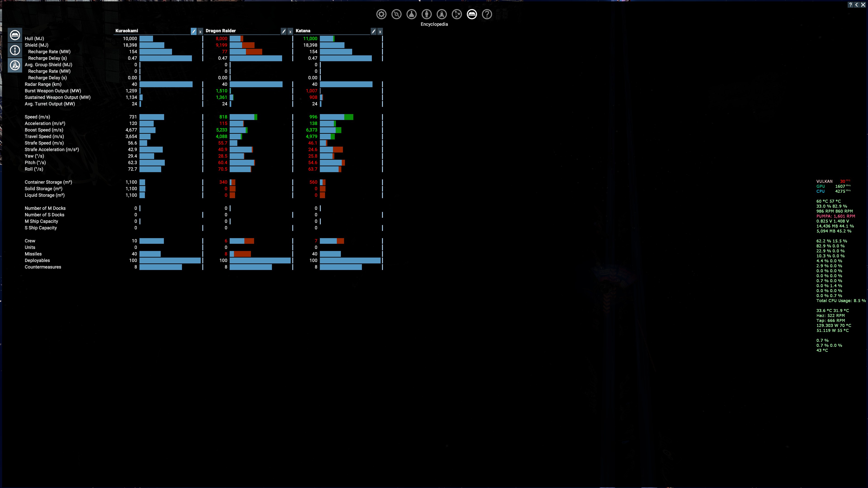Remove Kuraokami from the comparison
Screen dimensions: 868x488
200,32
